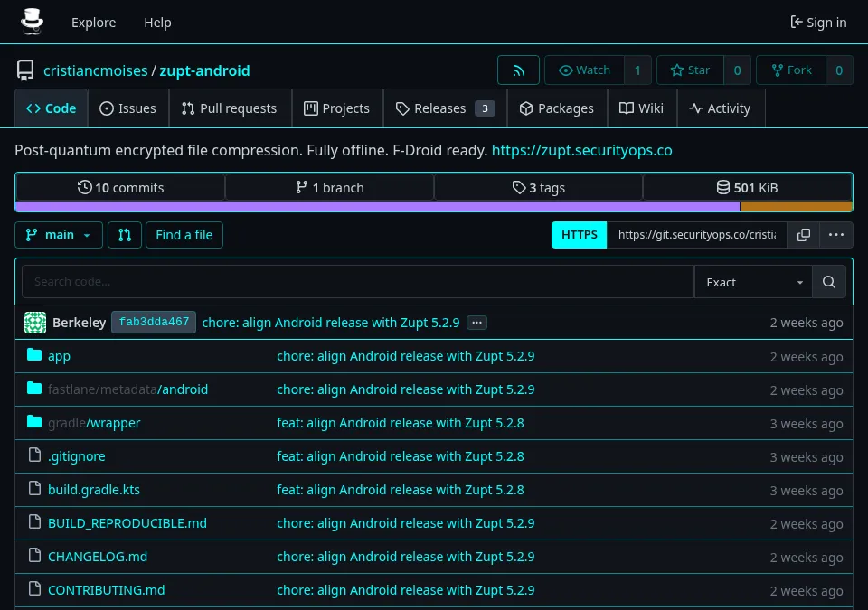Open commit fab3dda467
This screenshot has height=610, width=868.
[154, 322]
